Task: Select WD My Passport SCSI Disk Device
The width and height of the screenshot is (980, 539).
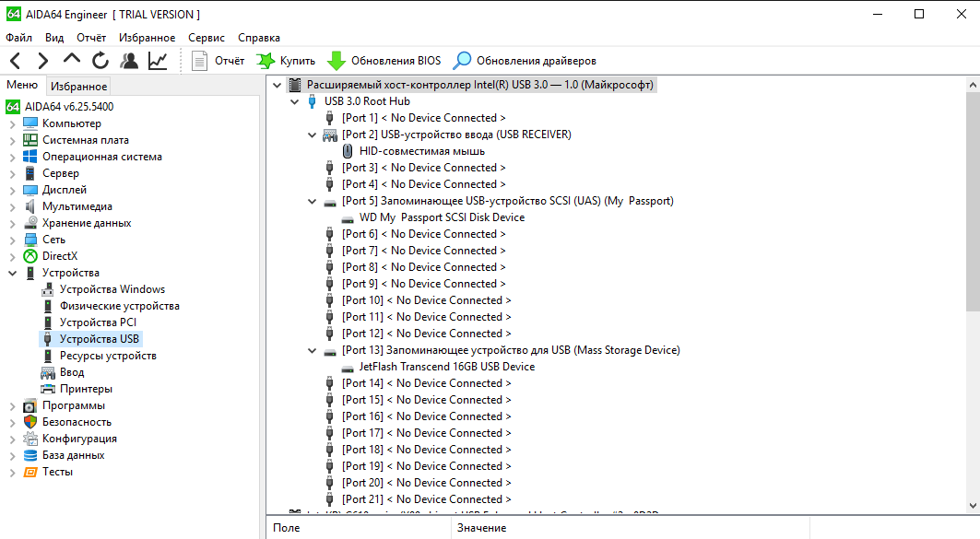Action: 442,217
